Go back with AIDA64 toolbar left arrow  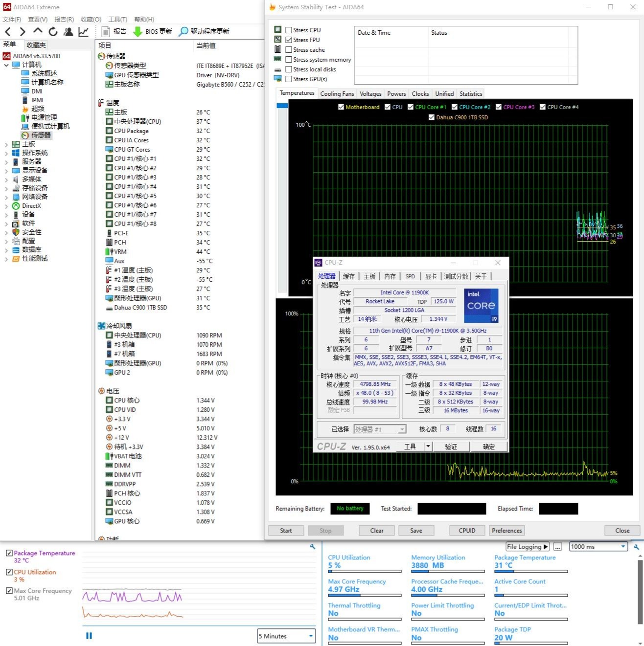(8, 31)
